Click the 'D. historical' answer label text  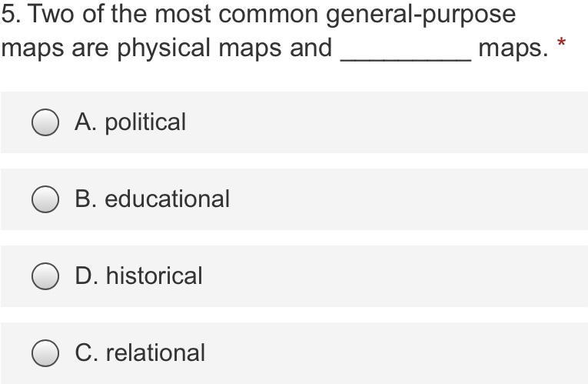pos(138,276)
